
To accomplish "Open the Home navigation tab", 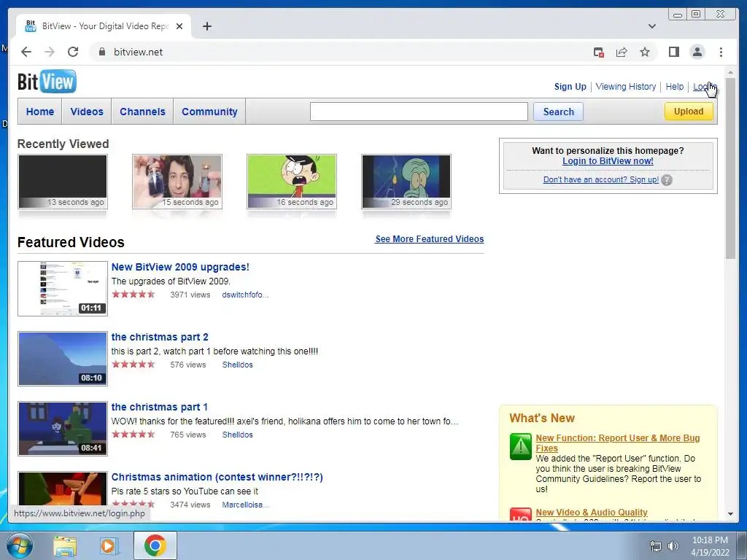I will pos(40,112).
